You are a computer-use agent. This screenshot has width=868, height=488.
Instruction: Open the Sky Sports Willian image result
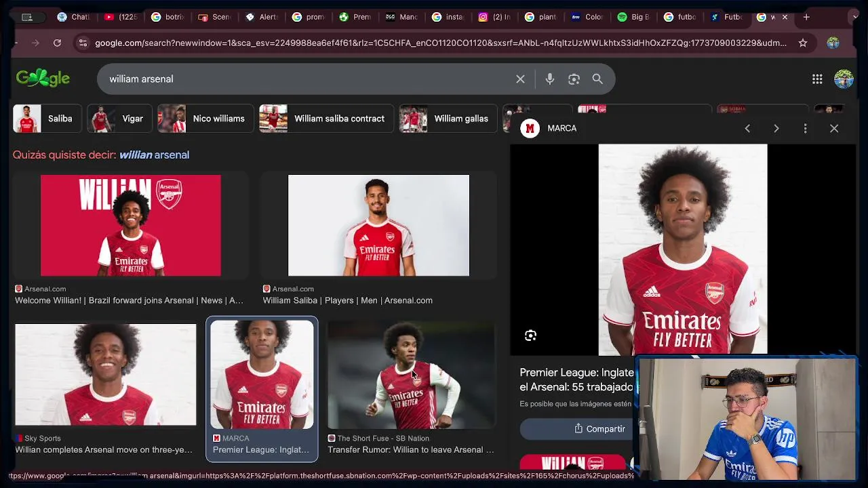(x=106, y=375)
